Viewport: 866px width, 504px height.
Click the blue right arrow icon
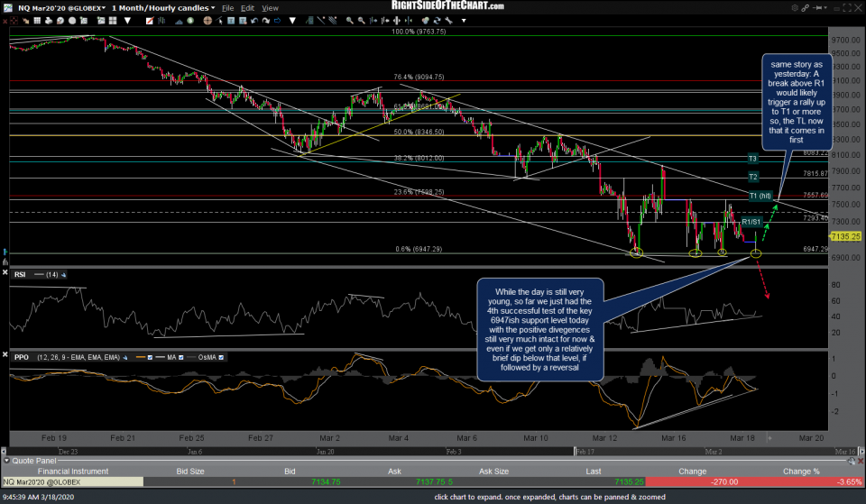(277, 21)
